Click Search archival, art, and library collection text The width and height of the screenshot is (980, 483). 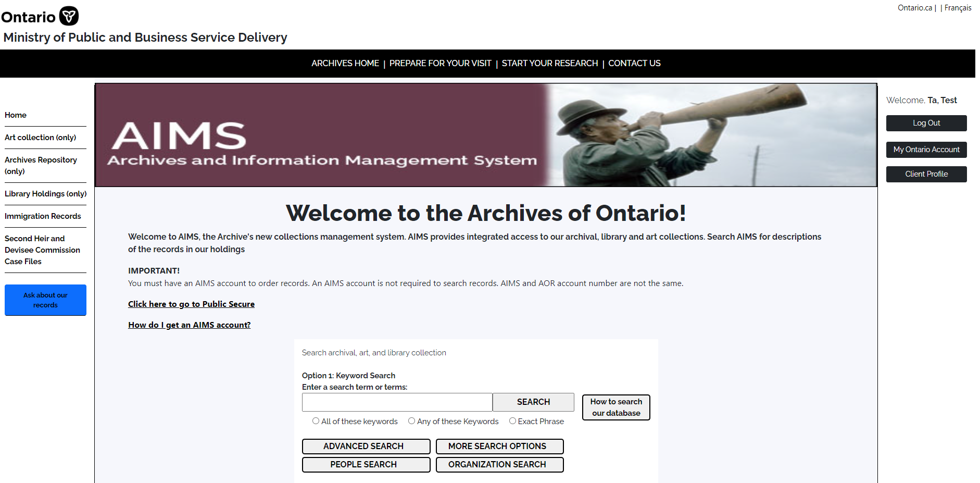374,353
